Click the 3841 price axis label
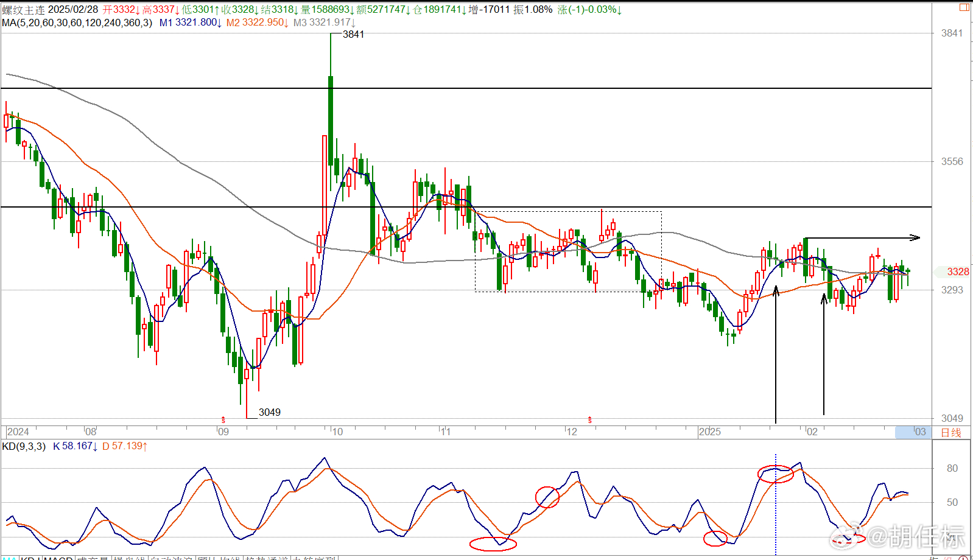 pos(952,33)
